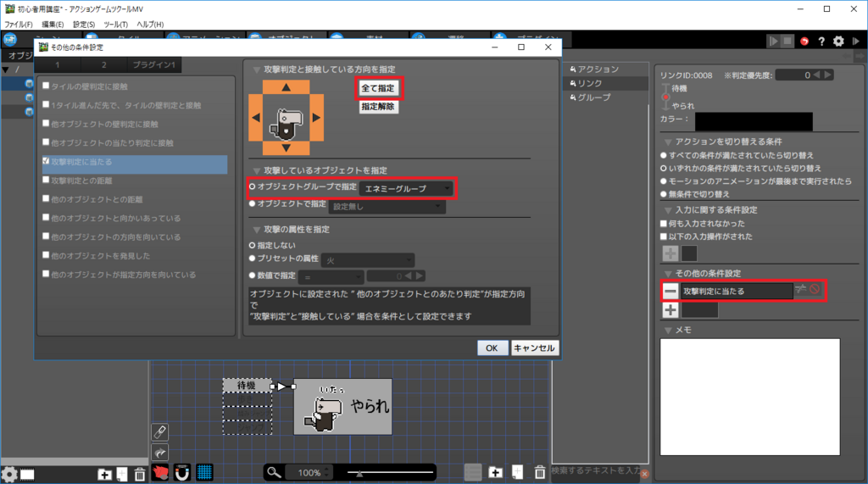868x484 pixels.
Task: Select 数値で指定 radio button
Action: click(253, 275)
